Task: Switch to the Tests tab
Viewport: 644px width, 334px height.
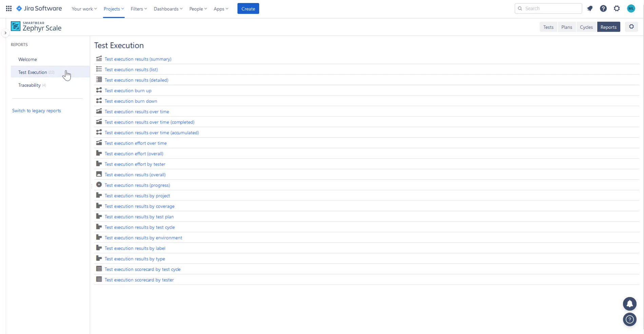Action: tap(548, 27)
